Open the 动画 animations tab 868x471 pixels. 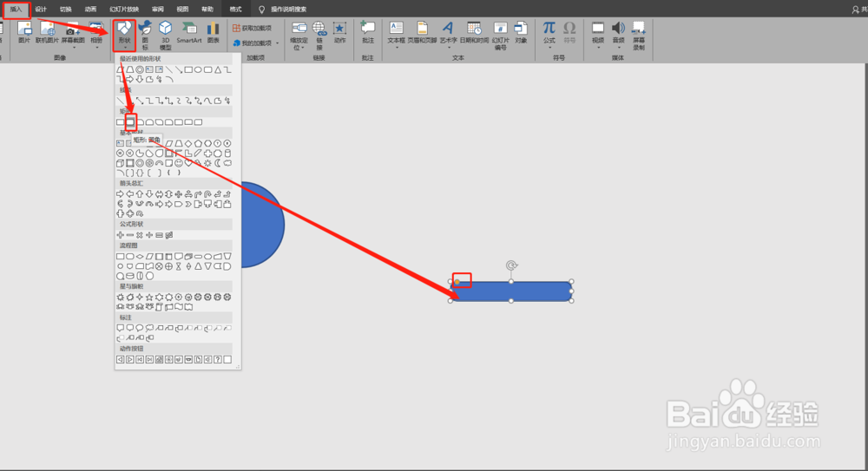(x=90, y=9)
